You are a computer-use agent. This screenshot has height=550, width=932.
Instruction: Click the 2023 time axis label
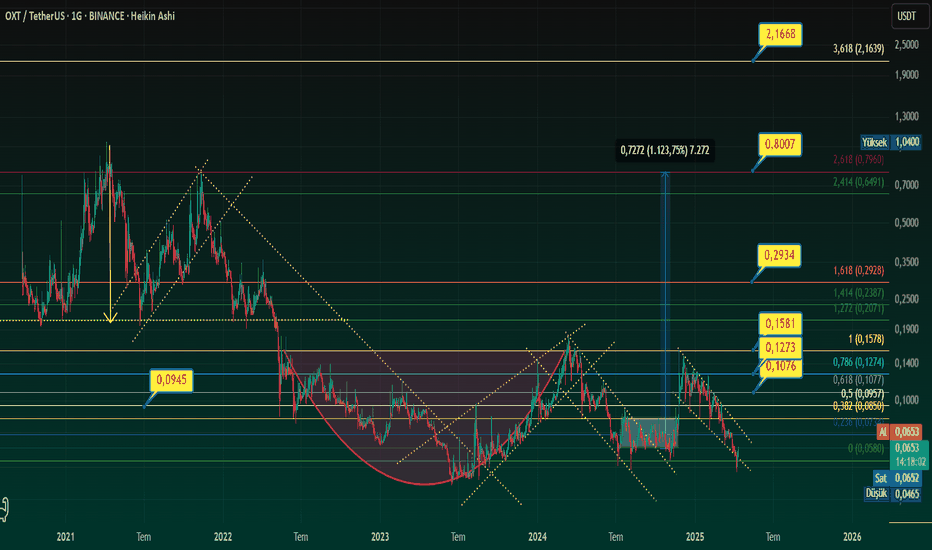tap(380, 537)
